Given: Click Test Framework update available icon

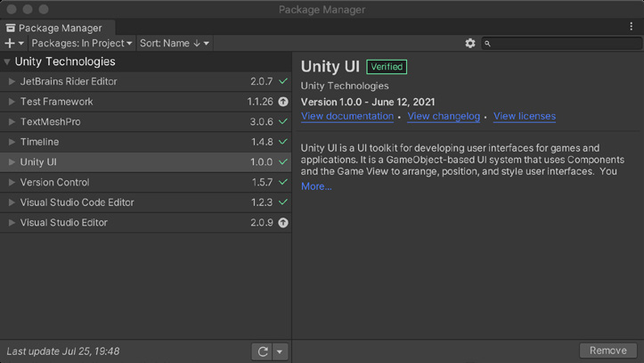Looking at the screenshot, I should 283,102.
